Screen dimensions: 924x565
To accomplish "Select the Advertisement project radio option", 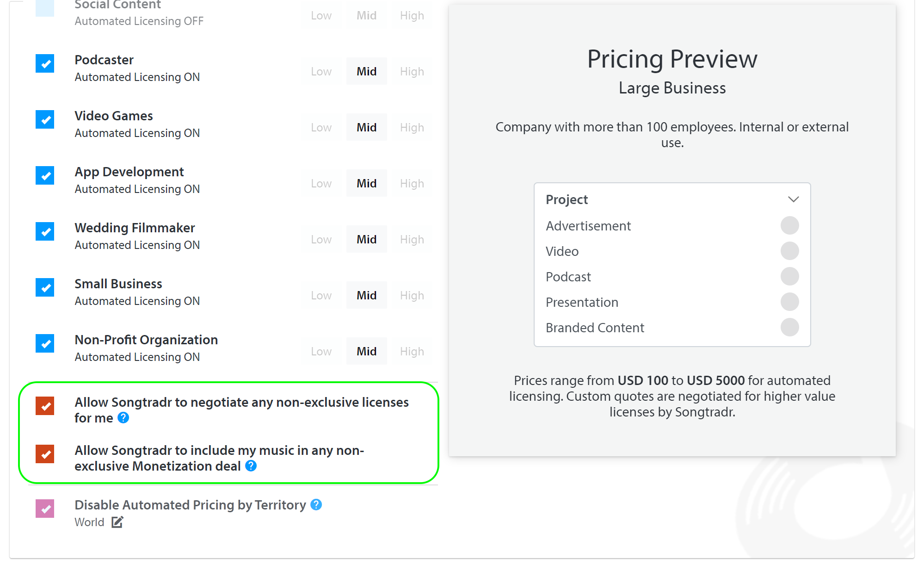I will pyautogui.click(x=789, y=226).
